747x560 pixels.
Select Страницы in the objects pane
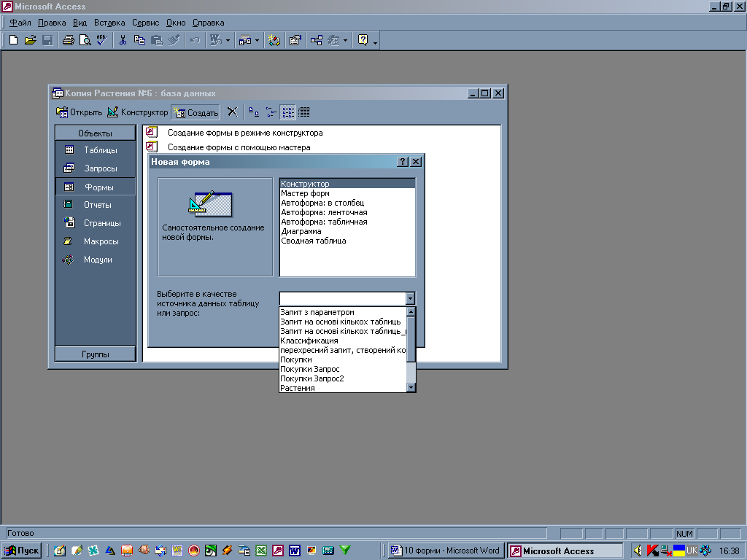coord(96,223)
